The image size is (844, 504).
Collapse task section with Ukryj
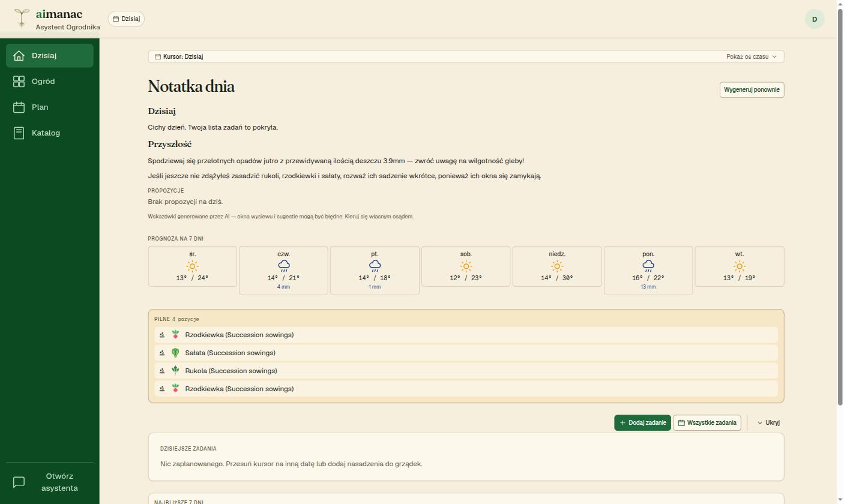pyautogui.click(x=768, y=422)
